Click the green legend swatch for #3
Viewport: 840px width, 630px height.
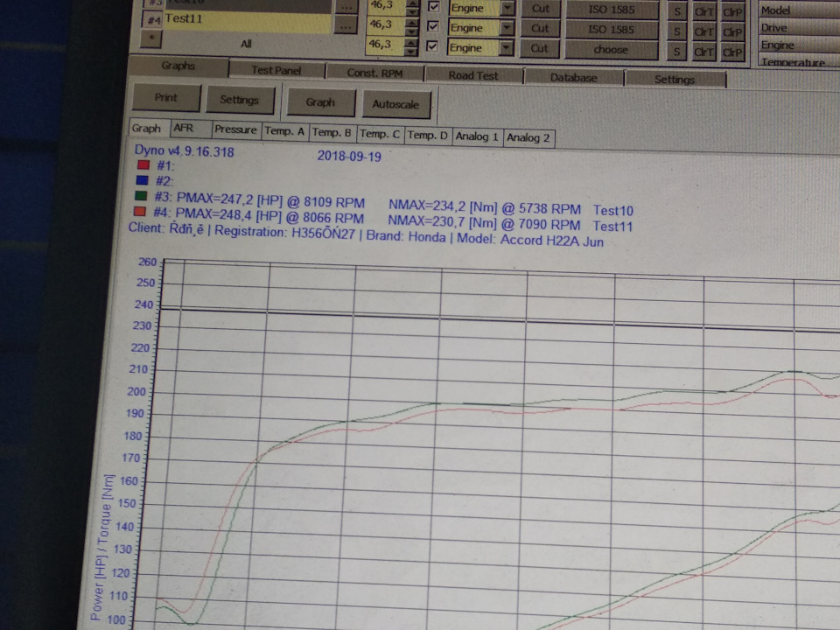coord(142,196)
